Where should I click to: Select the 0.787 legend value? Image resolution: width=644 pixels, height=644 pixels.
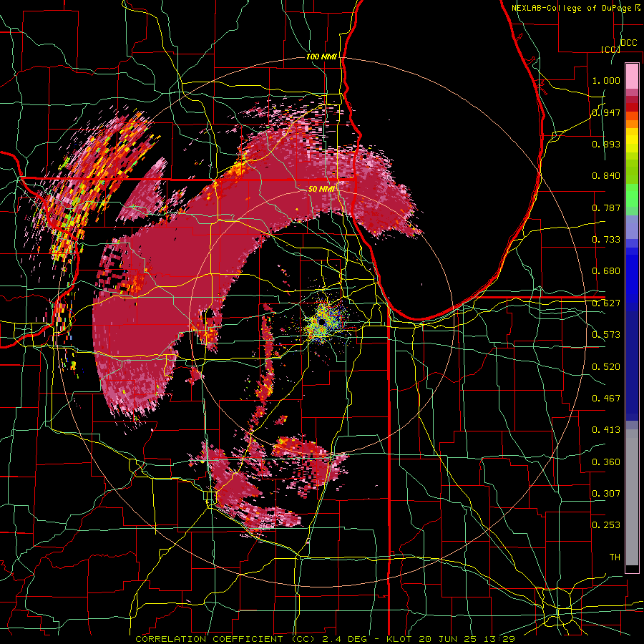click(606, 208)
